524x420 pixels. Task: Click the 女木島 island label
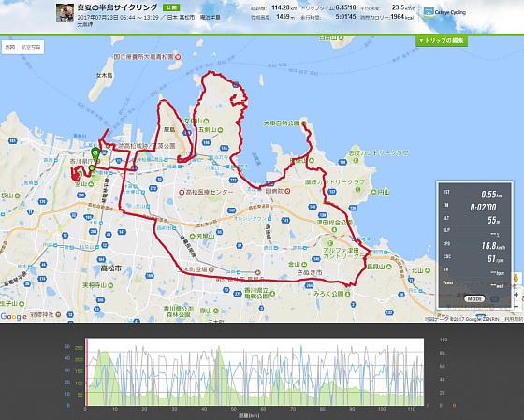click(x=104, y=75)
